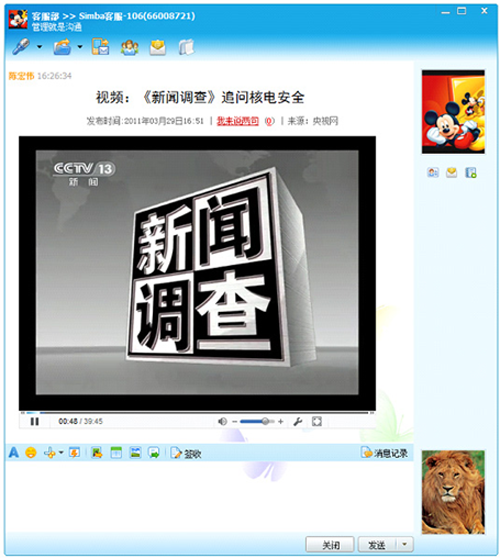Toggle fullscreen mode on the video player

point(316,421)
